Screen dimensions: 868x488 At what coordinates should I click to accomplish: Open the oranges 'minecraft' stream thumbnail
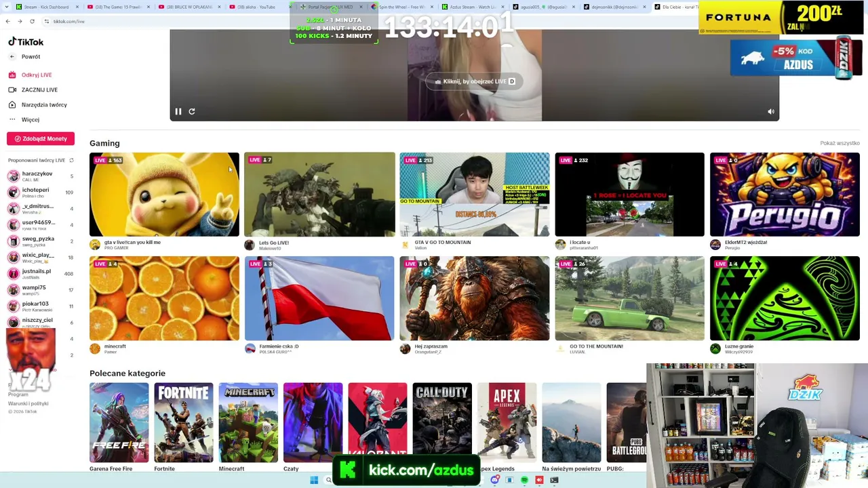click(164, 298)
